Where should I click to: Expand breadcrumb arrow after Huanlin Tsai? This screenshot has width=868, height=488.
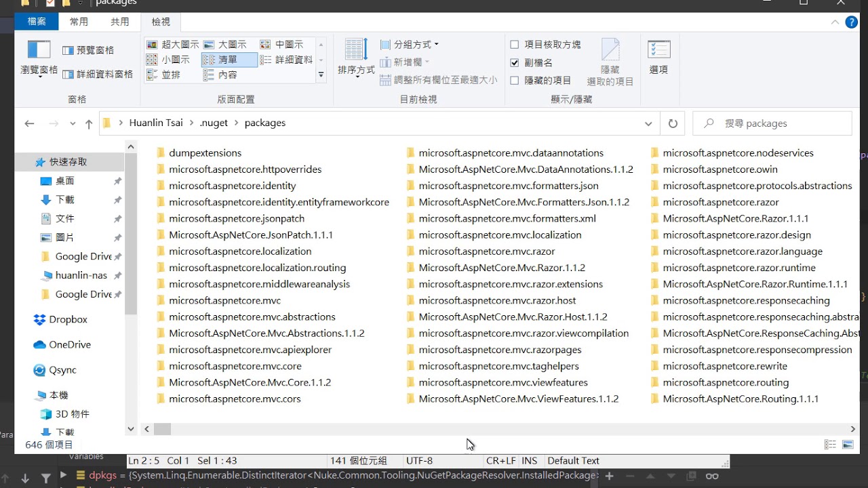pos(191,123)
